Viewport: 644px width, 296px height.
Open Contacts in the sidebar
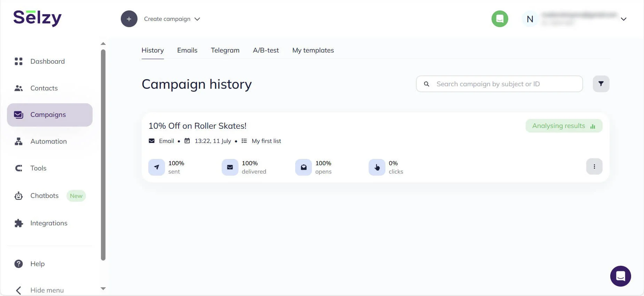click(50, 88)
